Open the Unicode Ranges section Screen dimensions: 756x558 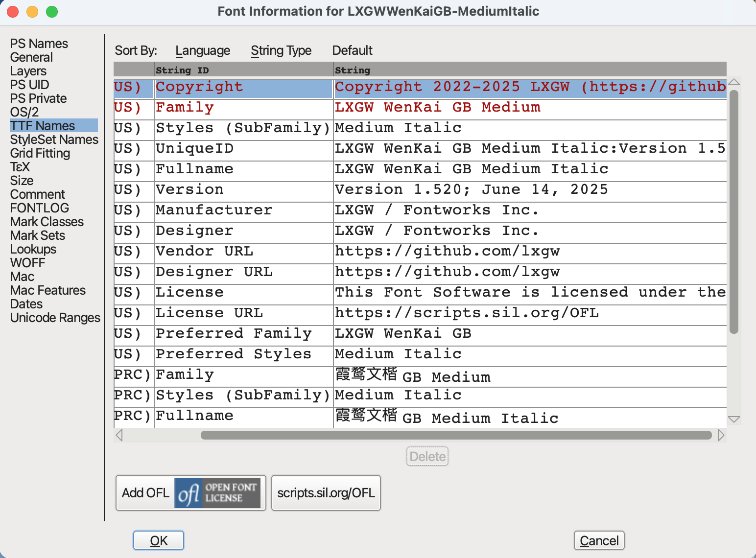pyautogui.click(x=55, y=318)
